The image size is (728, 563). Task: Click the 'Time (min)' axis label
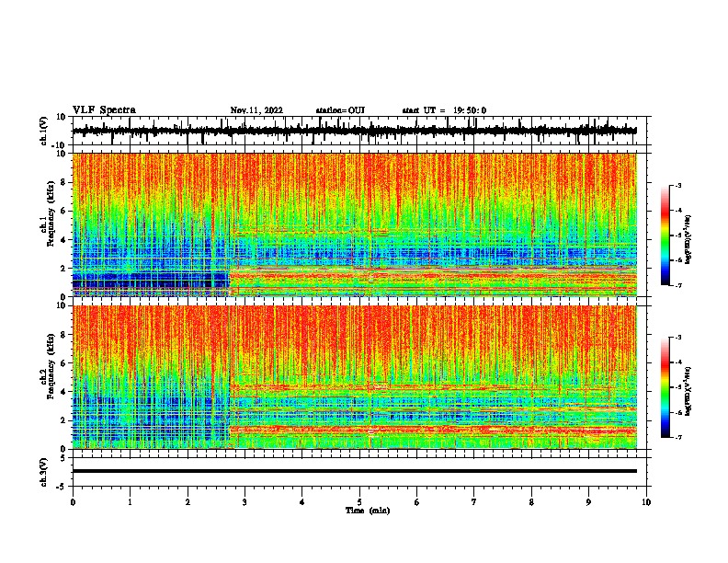tap(368, 511)
